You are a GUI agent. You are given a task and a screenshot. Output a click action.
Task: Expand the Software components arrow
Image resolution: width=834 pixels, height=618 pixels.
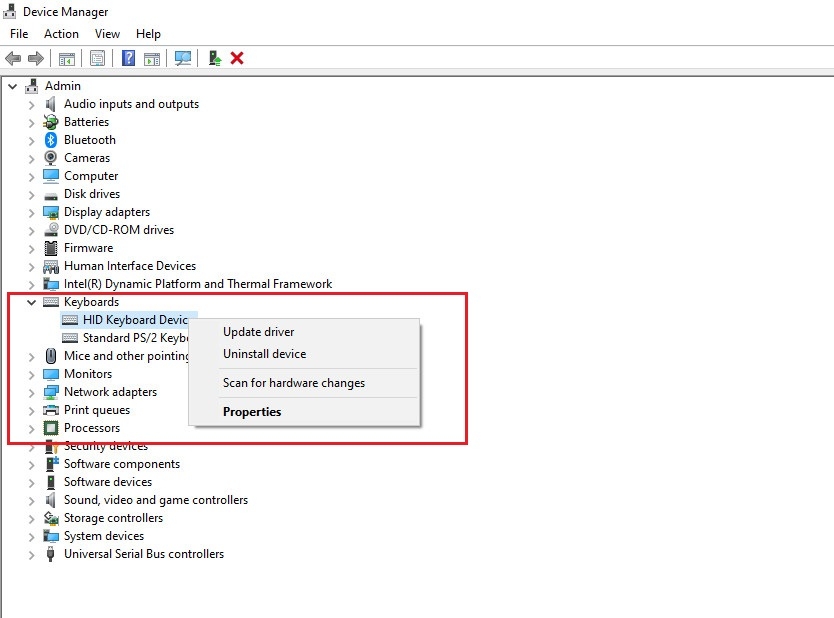click(31, 465)
